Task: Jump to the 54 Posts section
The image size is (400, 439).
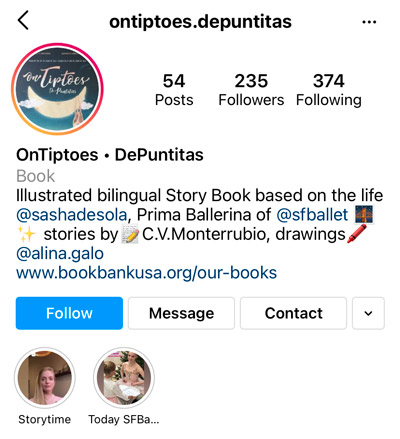Action: coord(174,90)
